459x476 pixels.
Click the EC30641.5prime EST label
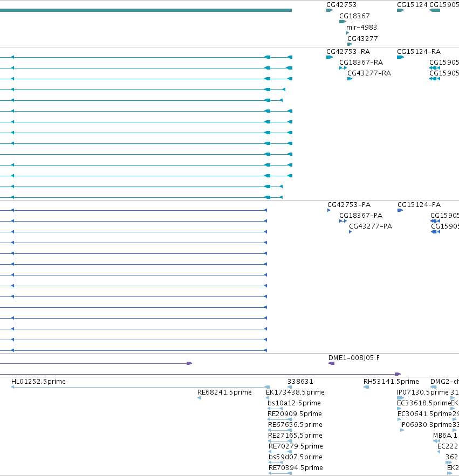click(x=424, y=414)
